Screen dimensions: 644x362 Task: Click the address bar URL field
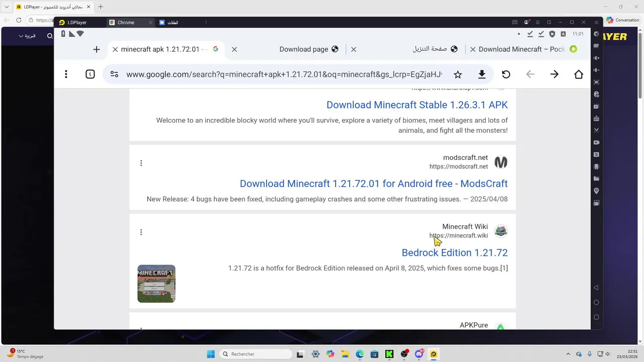(284, 74)
